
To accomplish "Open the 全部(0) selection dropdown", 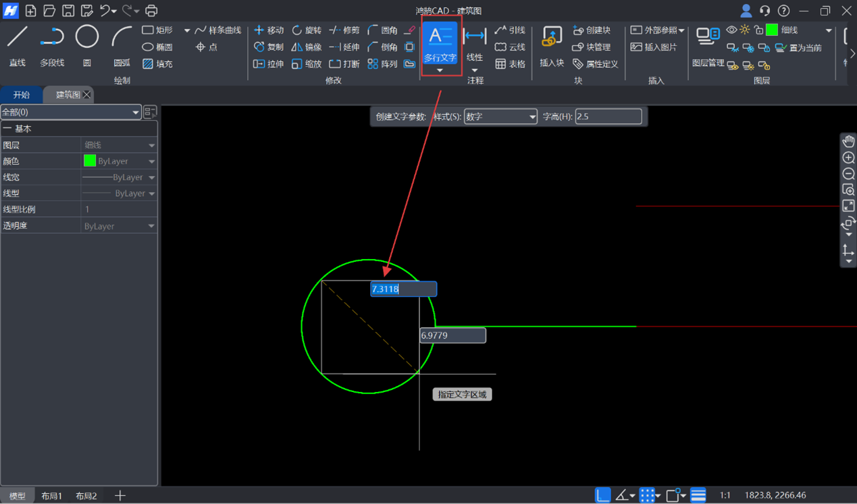I will point(70,112).
